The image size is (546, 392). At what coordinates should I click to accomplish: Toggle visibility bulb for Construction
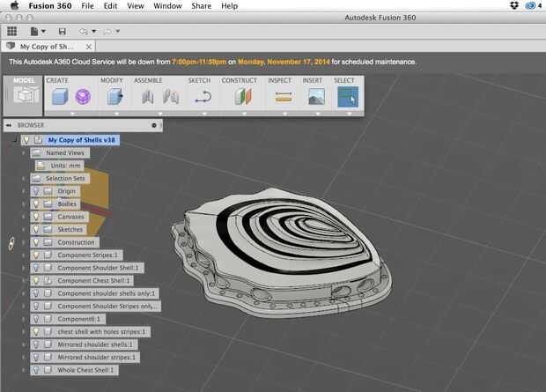pyautogui.click(x=36, y=242)
